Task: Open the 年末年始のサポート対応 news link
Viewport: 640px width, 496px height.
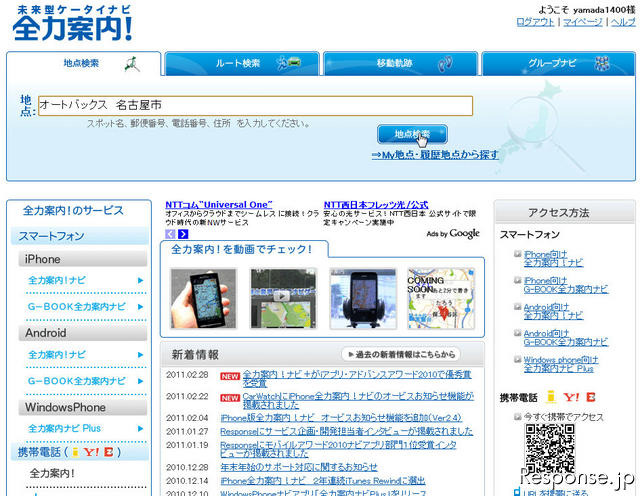Action: [299, 467]
